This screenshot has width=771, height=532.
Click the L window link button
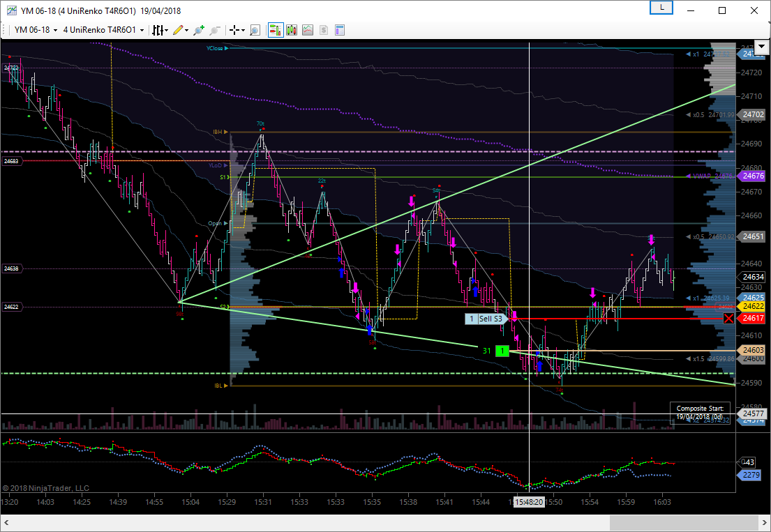coord(661,8)
